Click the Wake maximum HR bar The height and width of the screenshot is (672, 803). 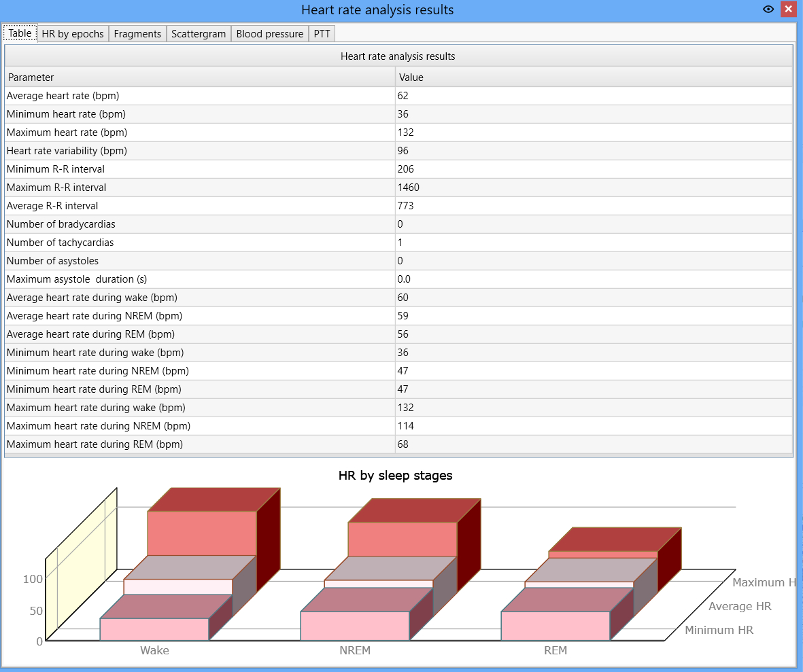202,533
